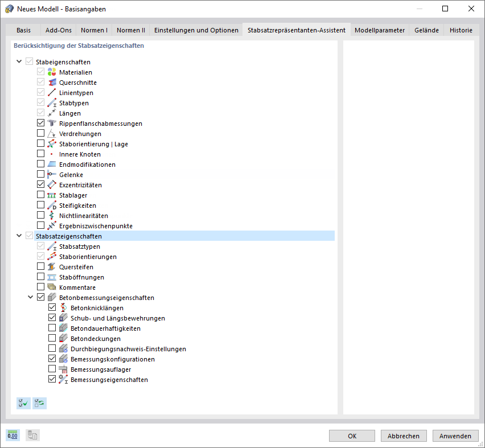Collapse the Stabeigenschaften tree node

pyautogui.click(x=19, y=61)
